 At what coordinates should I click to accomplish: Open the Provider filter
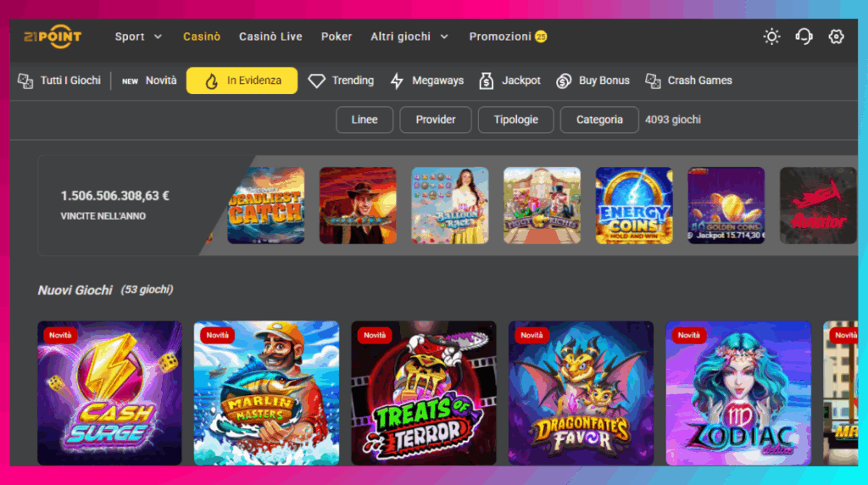pos(436,120)
